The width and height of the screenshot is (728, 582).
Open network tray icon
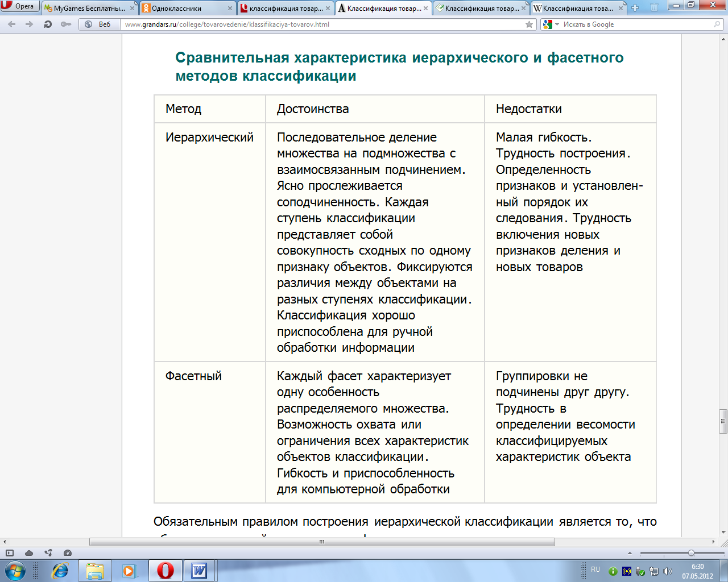point(654,571)
